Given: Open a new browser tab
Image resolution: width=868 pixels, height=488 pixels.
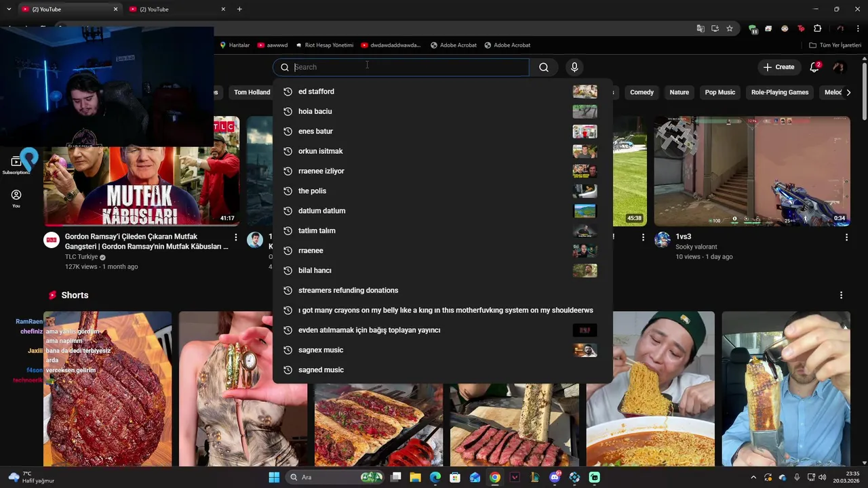Looking at the screenshot, I should point(239,9).
